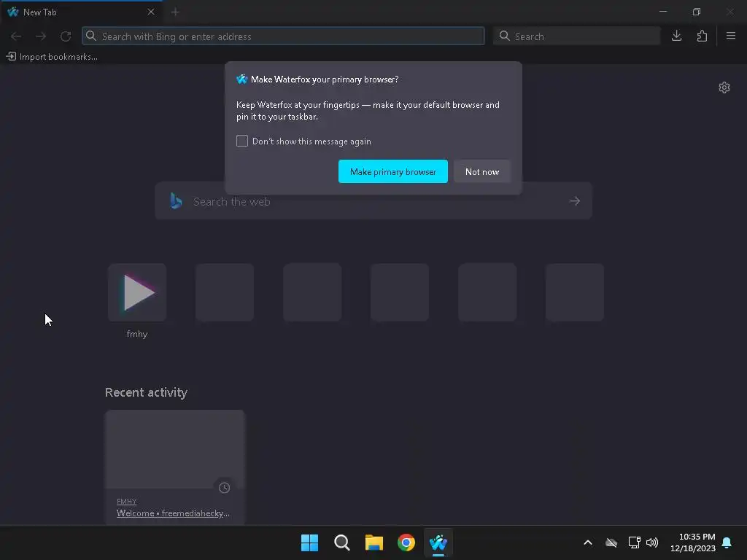Click the FMHY source label

pyautogui.click(x=126, y=502)
